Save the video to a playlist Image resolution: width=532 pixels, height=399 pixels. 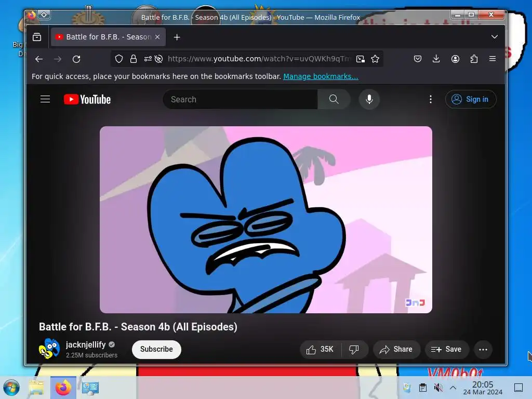[446, 350]
